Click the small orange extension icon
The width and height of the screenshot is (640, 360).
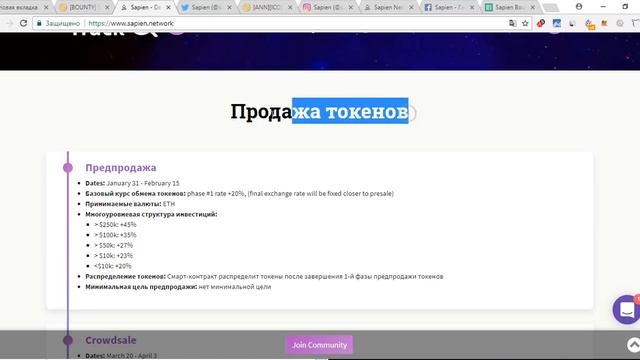click(604, 23)
